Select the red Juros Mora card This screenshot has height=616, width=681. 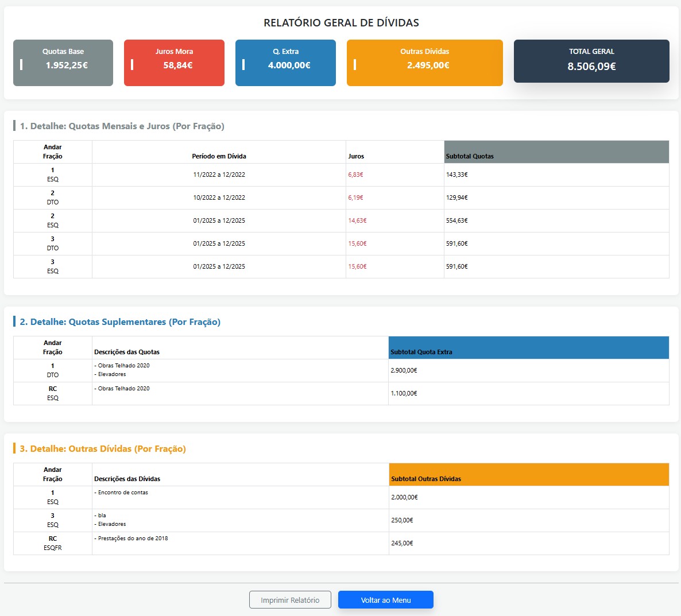tap(174, 63)
